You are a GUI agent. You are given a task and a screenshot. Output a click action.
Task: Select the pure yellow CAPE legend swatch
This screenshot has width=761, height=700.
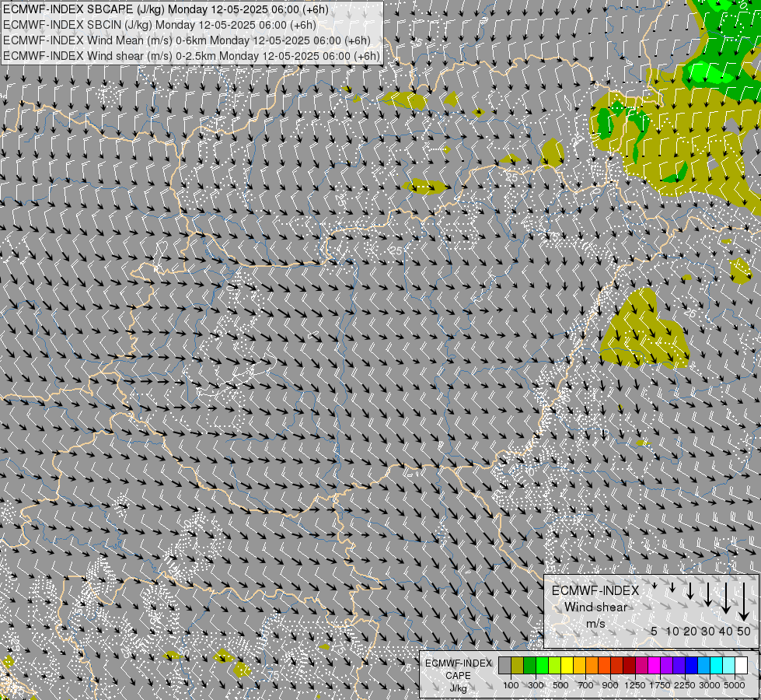(x=567, y=665)
